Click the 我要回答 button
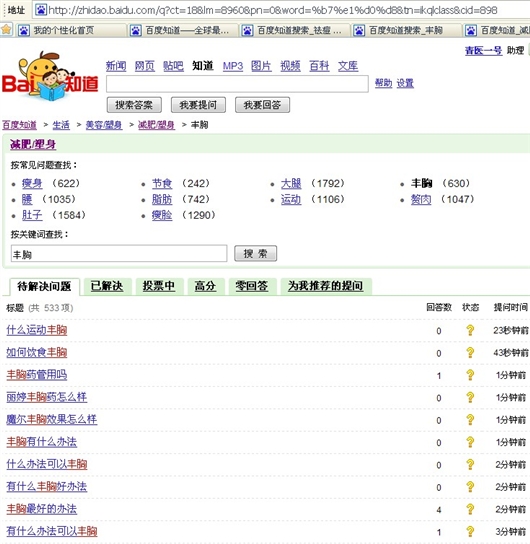Image resolution: width=530 pixels, height=544 pixels. pyautogui.click(x=262, y=105)
